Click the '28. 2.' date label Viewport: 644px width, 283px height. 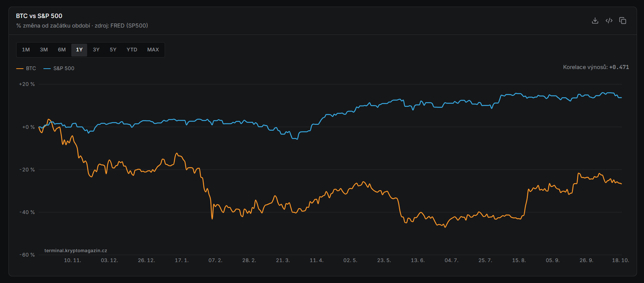pyautogui.click(x=249, y=260)
